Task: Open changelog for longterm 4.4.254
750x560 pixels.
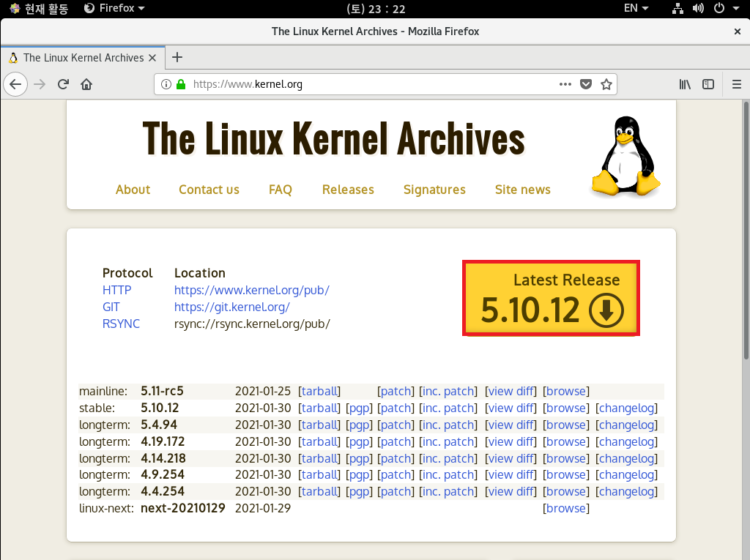Action: pyautogui.click(x=627, y=492)
